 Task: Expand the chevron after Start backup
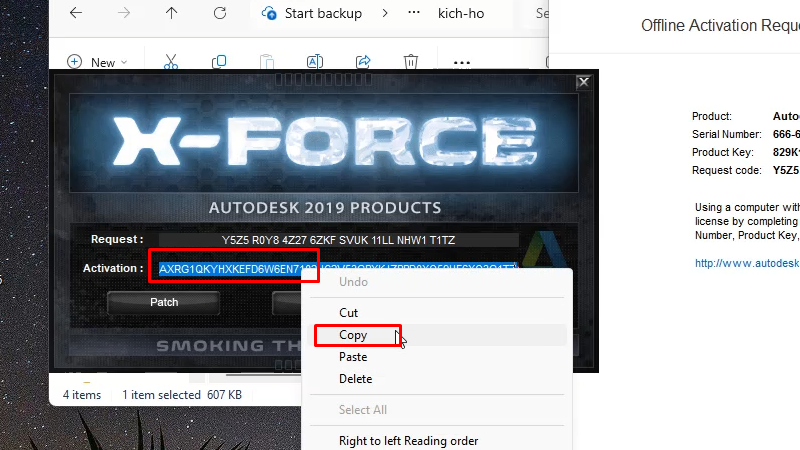383,14
